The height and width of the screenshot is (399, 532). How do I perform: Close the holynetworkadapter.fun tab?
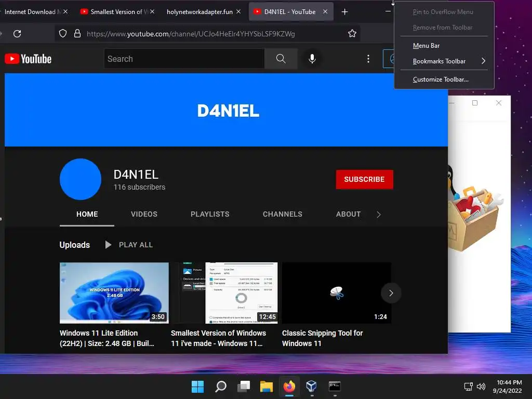click(238, 11)
